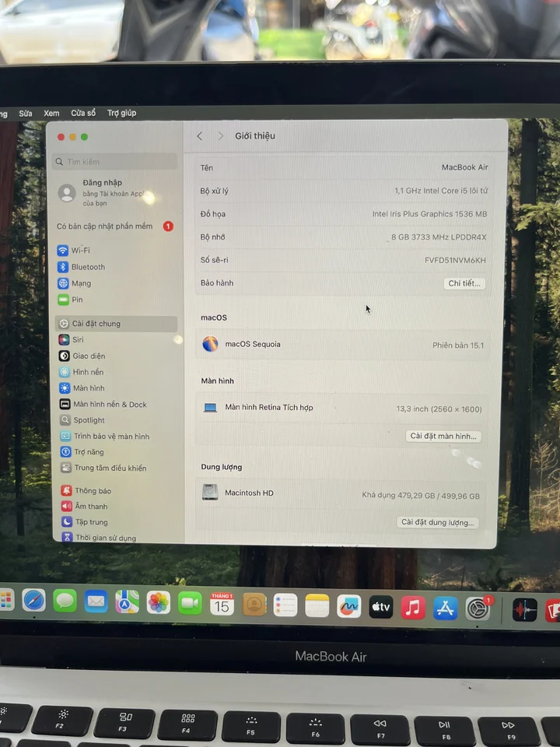Open FaceTime from the Dock
560x747 pixels.
pyautogui.click(x=190, y=603)
